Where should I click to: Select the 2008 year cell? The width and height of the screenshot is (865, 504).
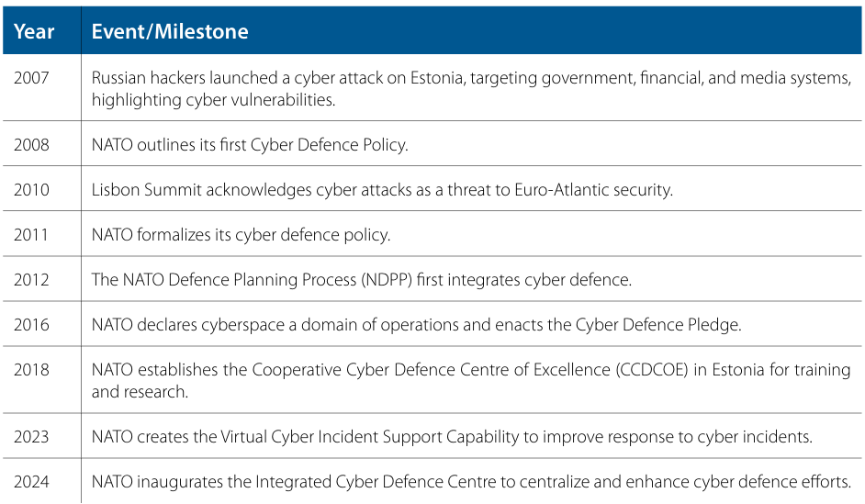click(31, 144)
